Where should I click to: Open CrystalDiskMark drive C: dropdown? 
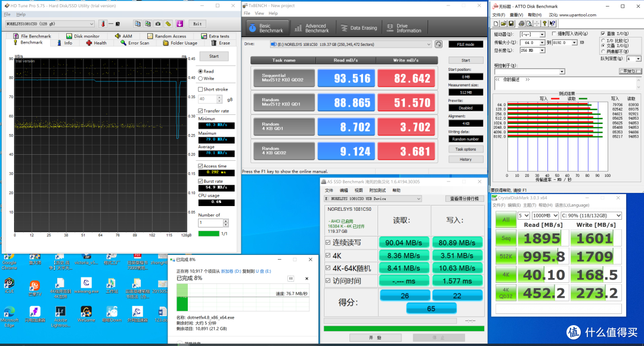pos(591,216)
